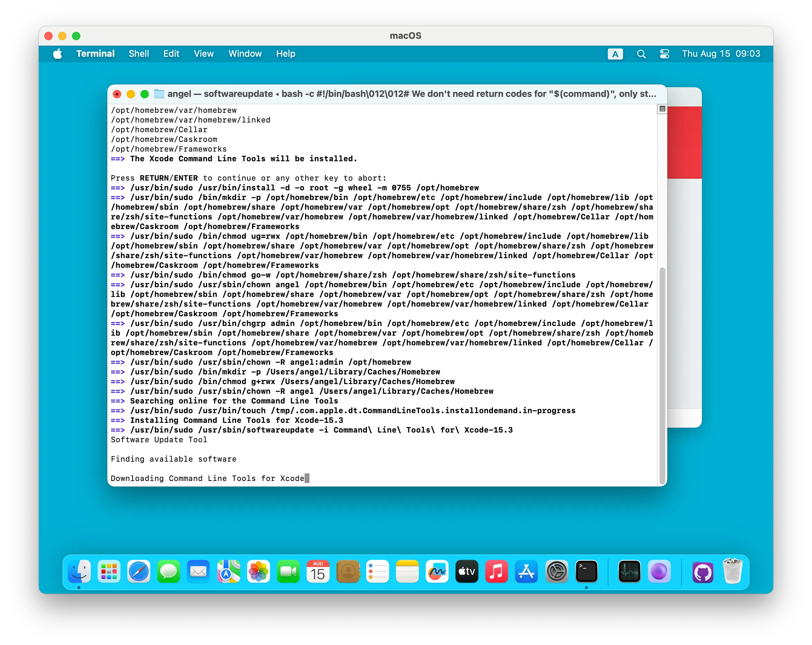
Task: Open System Settings gear icon
Action: (557, 572)
